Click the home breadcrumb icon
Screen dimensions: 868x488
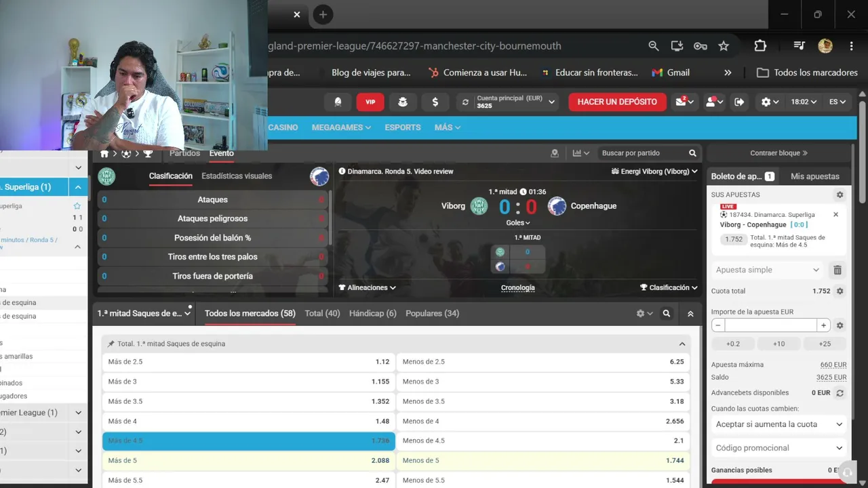104,154
